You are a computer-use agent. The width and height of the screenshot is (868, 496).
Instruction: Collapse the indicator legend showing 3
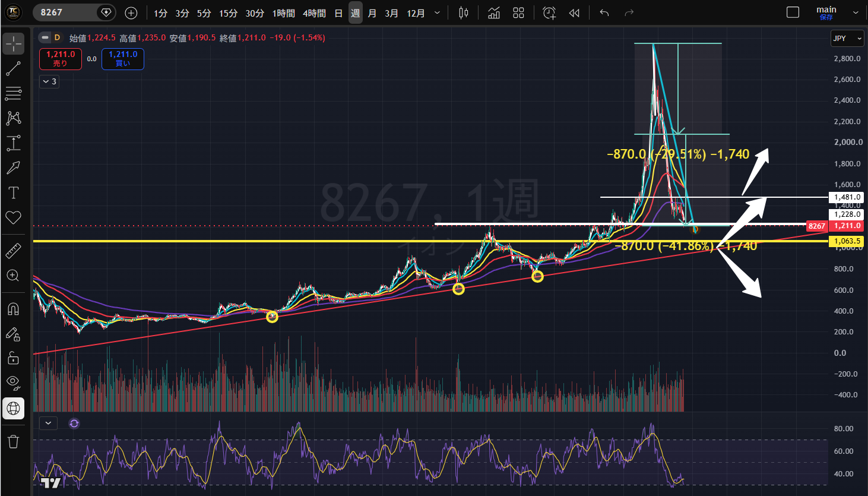pos(49,81)
